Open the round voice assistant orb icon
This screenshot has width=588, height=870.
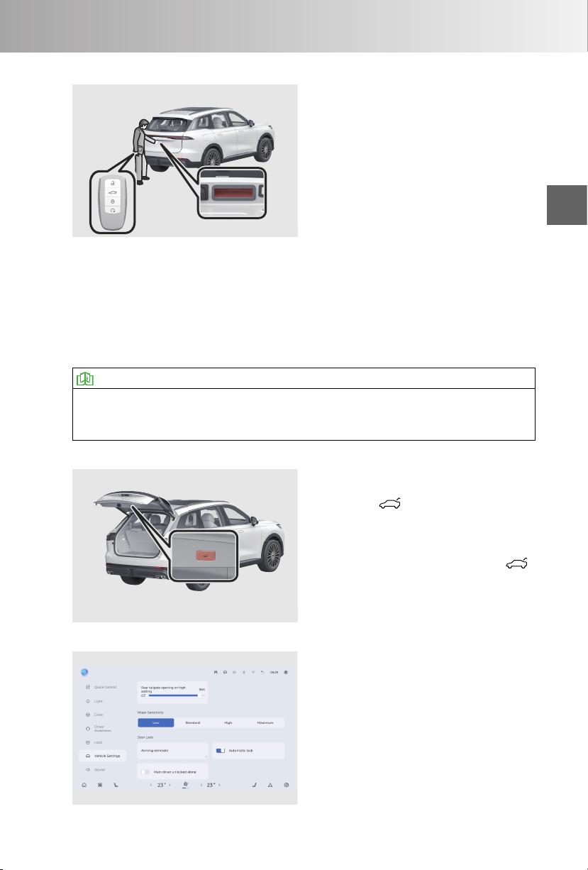tap(84, 671)
